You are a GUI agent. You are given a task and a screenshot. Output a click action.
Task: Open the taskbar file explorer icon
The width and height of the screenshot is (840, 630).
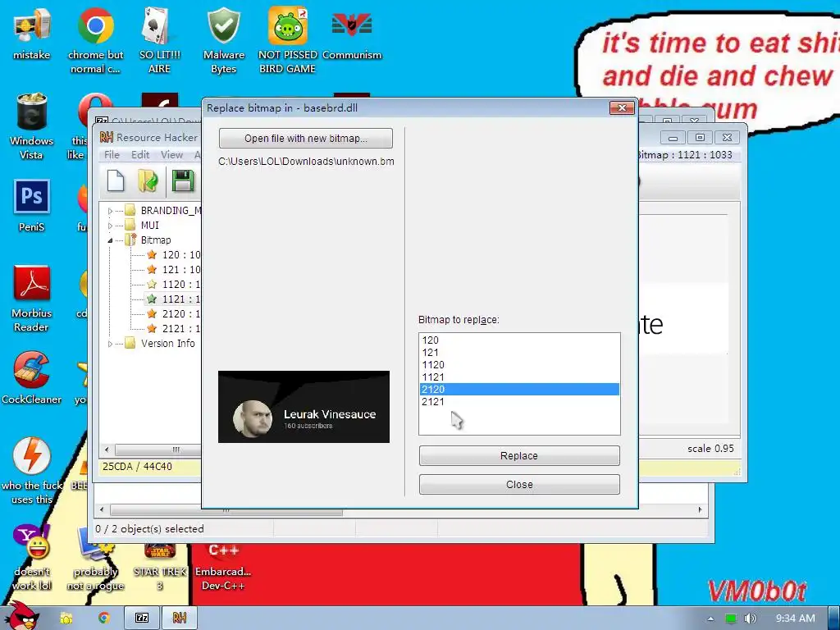(66, 619)
